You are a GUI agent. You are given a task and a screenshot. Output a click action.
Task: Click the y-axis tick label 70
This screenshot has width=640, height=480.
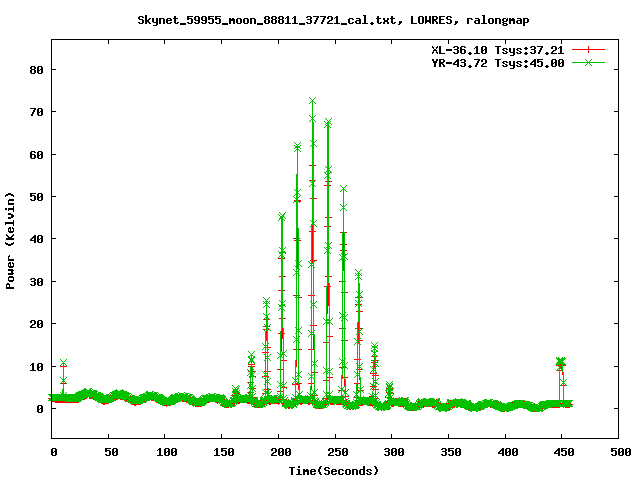tap(36, 112)
